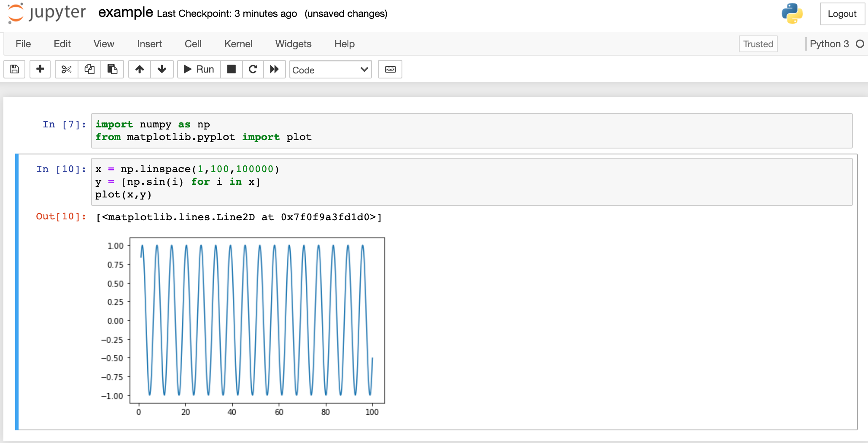
Task: Click the kernel idle indicator circle
Action: click(x=860, y=44)
